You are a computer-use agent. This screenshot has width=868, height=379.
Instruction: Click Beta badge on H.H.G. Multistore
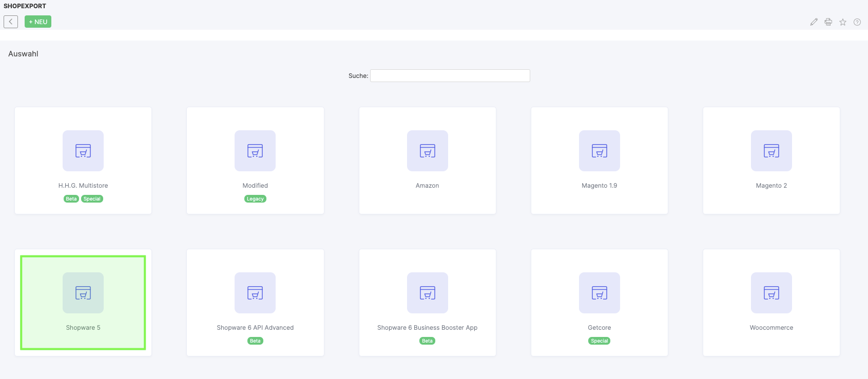point(71,199)
